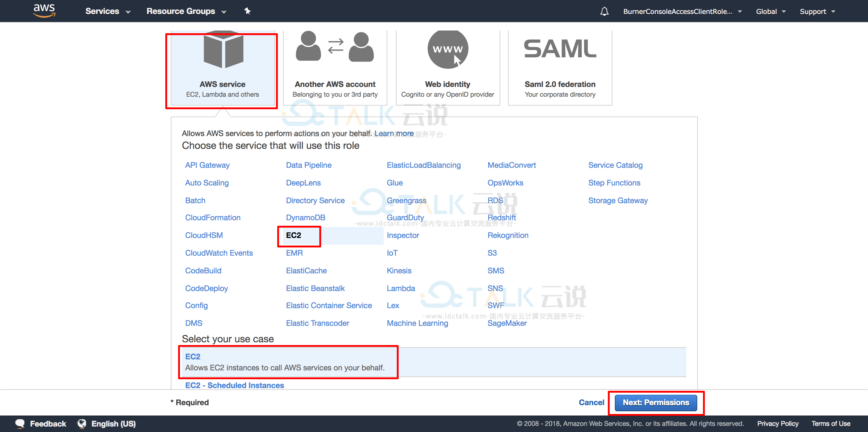Choose Glue service
The image size is (868, 432).
click(395, 183)
